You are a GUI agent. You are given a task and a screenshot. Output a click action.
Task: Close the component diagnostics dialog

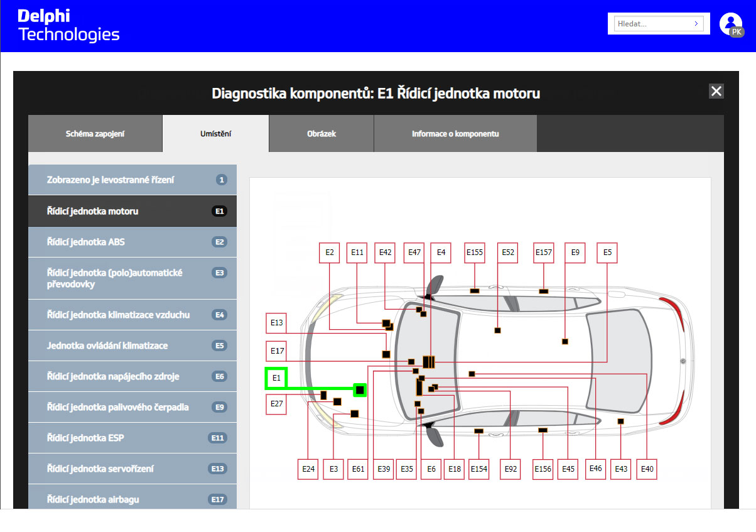(716, 91)
